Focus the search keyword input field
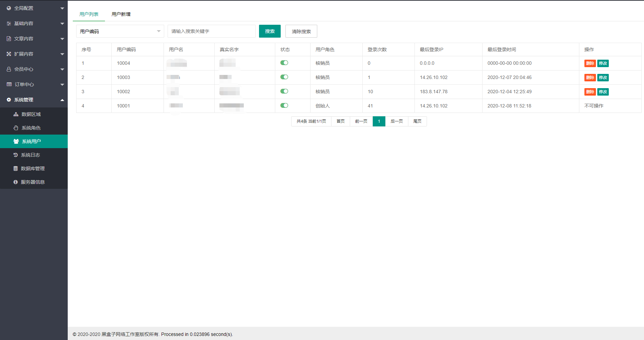Screen dimensions: 644x340 click(212, 31)
